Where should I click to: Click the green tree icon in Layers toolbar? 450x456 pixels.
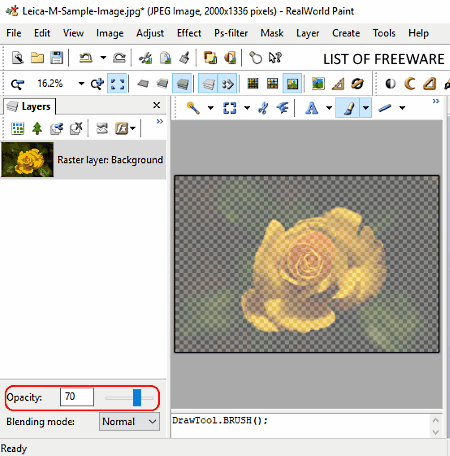tap(37, 128)
